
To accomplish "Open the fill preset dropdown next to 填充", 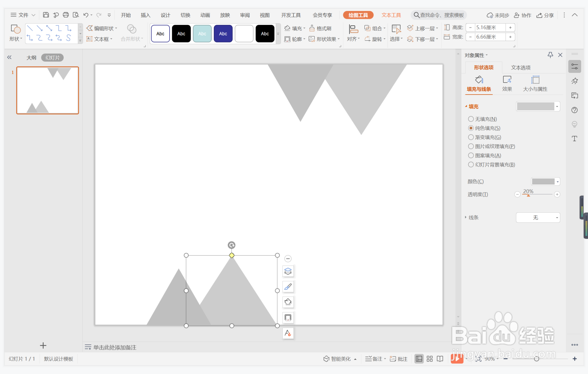I will tap(538, 106).
